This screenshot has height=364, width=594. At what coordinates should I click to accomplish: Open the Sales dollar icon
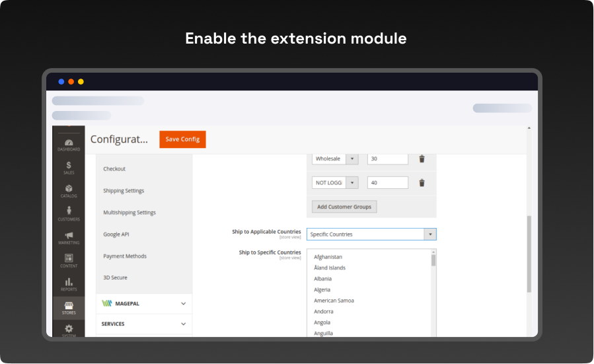coord(69,166)
